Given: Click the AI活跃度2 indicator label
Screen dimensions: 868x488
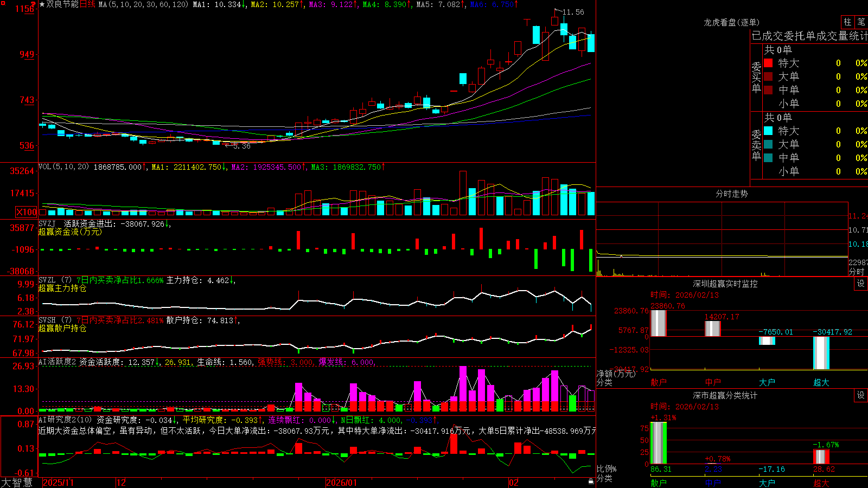Looking at the screenshot, I should [x=58, y=362].
